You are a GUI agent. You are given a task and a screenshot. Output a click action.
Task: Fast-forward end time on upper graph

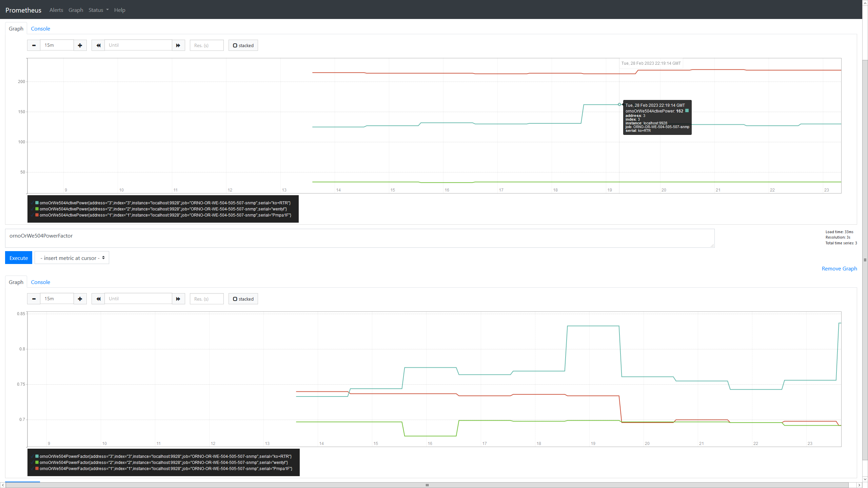click(x=178, y=45)
